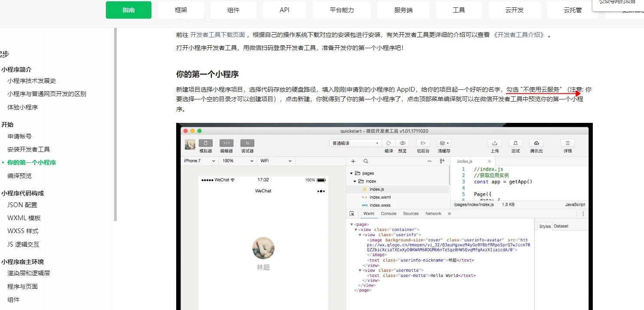The height and width of the screenshot is (310, 644).
Task: Open the API top navigation tab
Action: [285, 10]
